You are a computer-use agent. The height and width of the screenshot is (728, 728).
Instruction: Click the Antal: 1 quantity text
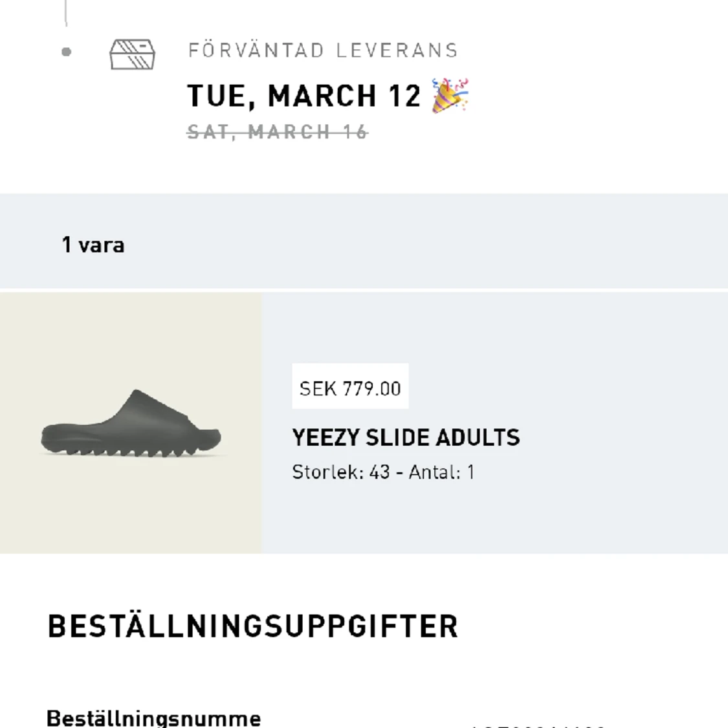point(441,472)
